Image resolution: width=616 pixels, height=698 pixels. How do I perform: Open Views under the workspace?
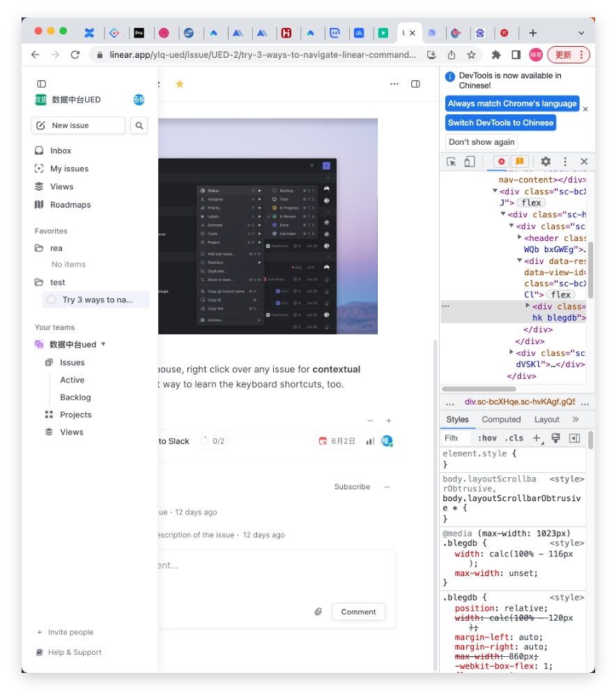click(x=61, y=187)
